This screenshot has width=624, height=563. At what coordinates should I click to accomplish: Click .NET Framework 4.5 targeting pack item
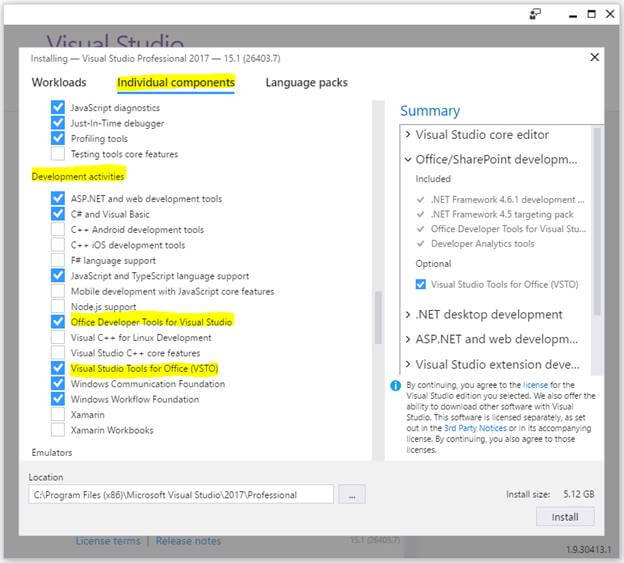501,214
